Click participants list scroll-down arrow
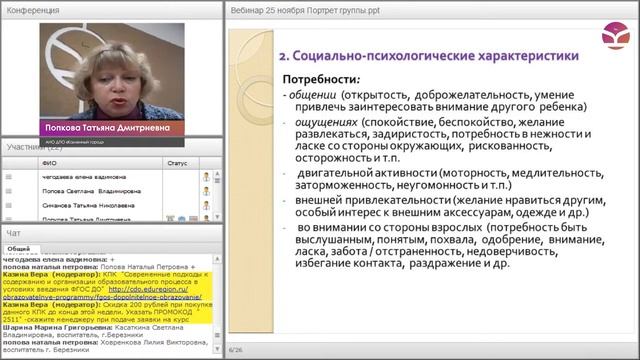 [218, 217]
